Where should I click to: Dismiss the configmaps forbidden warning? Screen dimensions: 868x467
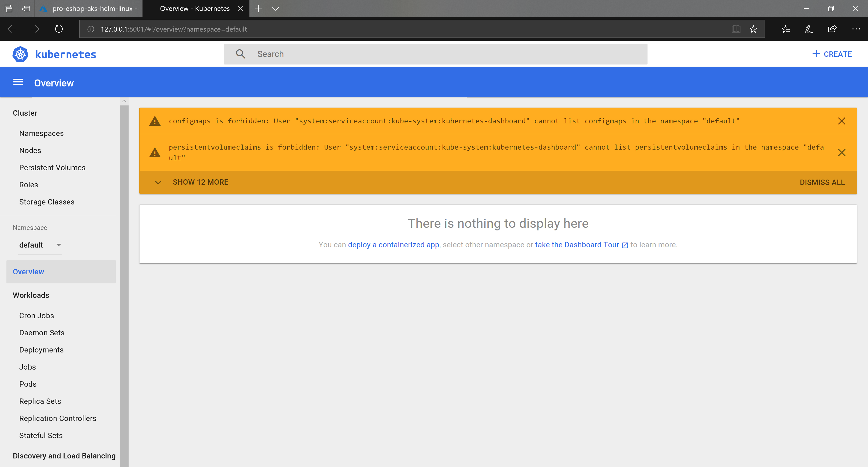pos(841,121)
